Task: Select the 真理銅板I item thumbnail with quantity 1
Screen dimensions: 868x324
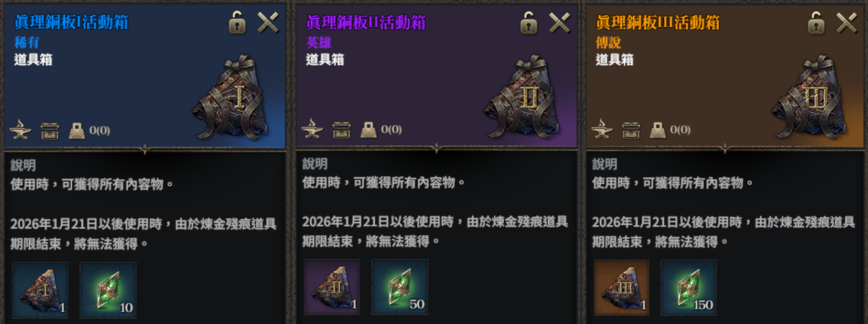Action: click(x=40, y=290)
